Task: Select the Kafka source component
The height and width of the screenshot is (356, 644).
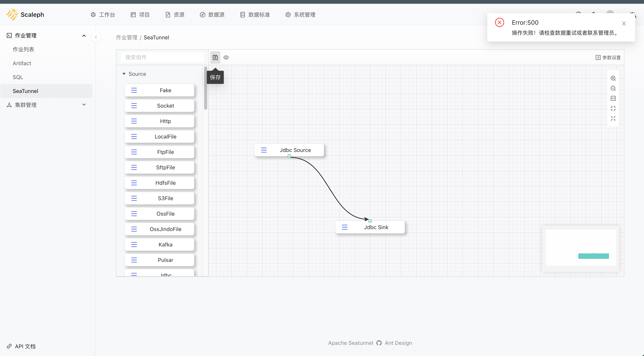Action: point(159,244)
